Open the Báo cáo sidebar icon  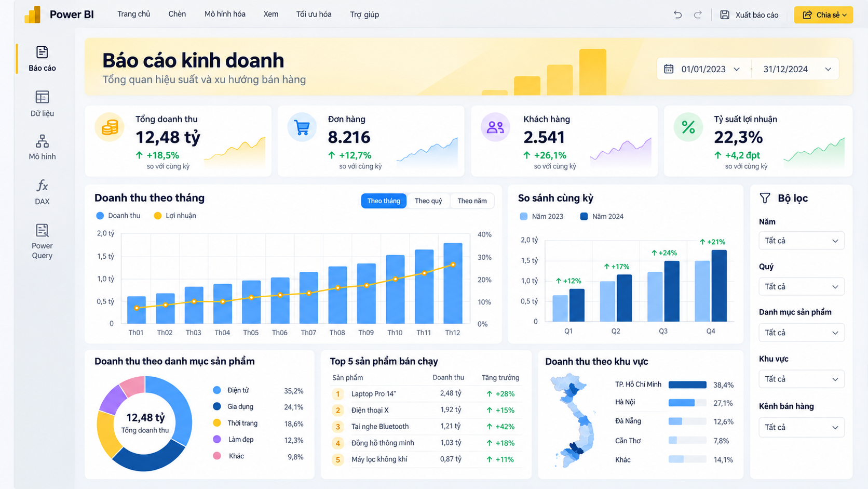[42, 52]
